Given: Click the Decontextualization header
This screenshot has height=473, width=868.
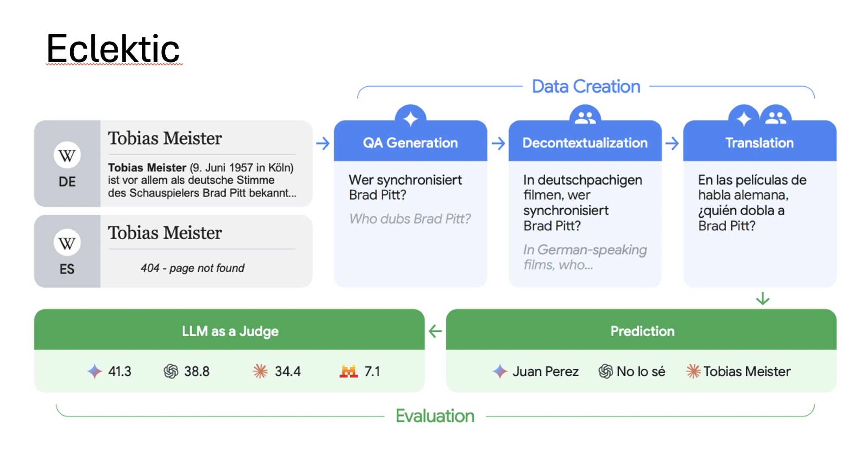Looking at the screenshot, I should 585,143.
